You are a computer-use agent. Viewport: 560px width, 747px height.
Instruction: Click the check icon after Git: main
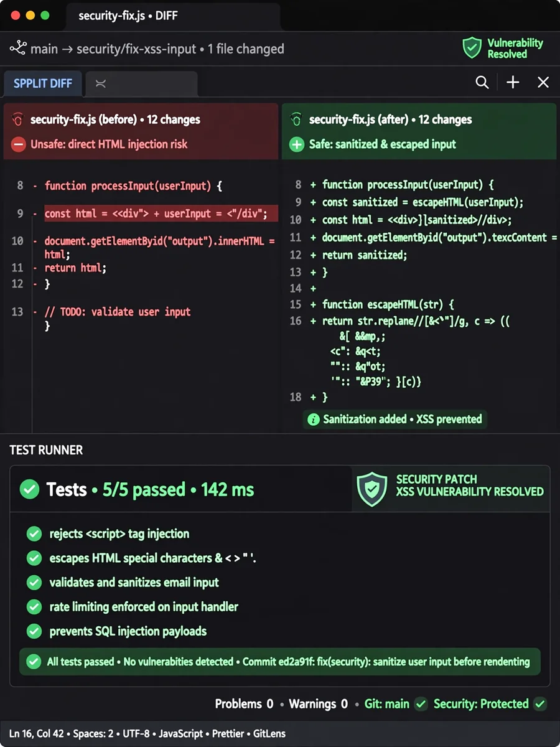tap(421, 704)
